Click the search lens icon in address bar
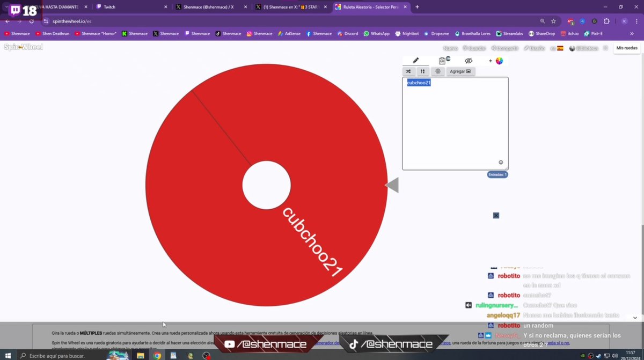Viewport: 644px width, 360px height. coord(543,21)
